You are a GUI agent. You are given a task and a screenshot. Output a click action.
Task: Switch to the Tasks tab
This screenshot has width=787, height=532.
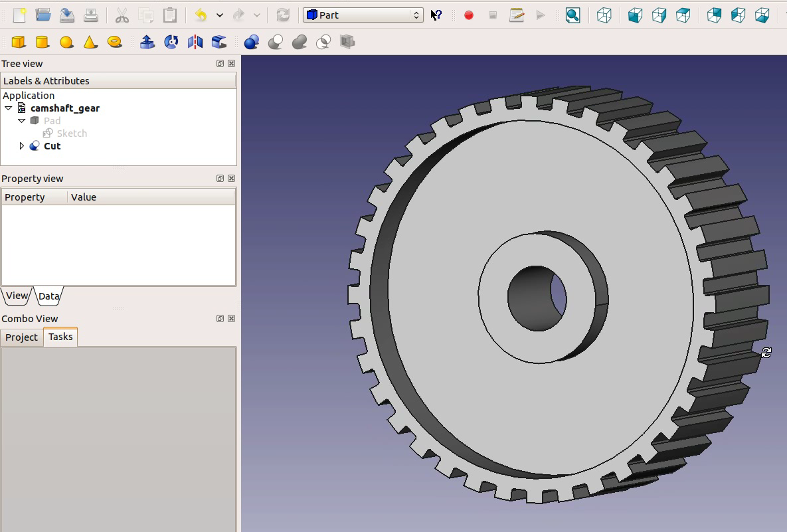(60, 337)
